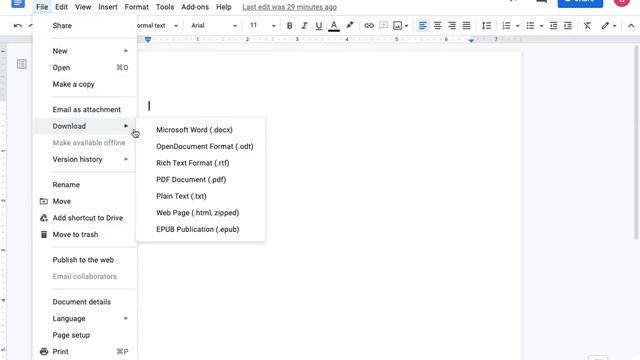Expand the Version history submenu

click(85, 159)
